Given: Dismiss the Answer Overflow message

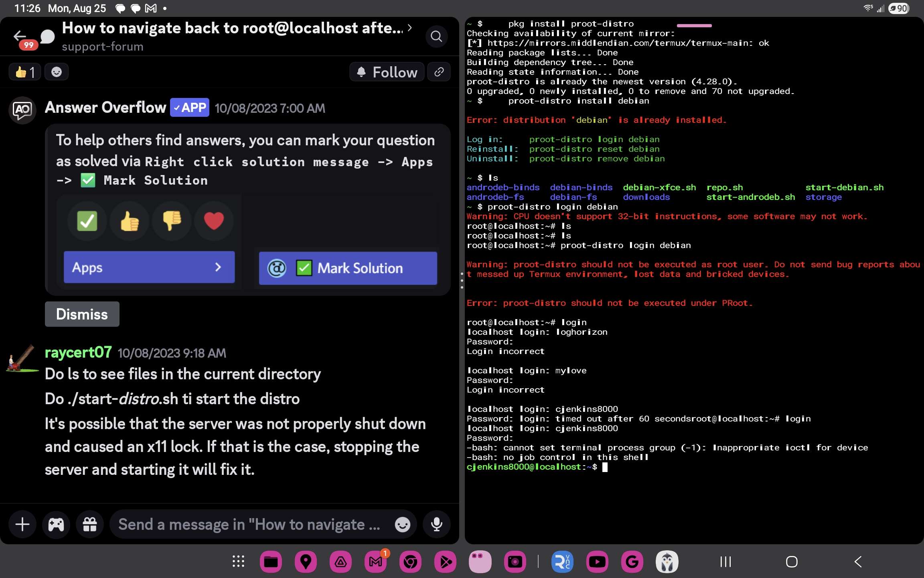Looking at the screenshot, I should (x=82, y=314).
